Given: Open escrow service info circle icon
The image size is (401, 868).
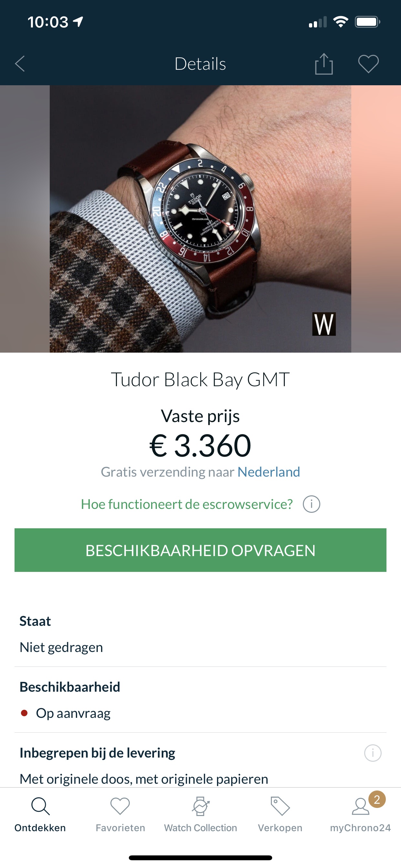Looking at the screenshot, I should pos(311,504).
